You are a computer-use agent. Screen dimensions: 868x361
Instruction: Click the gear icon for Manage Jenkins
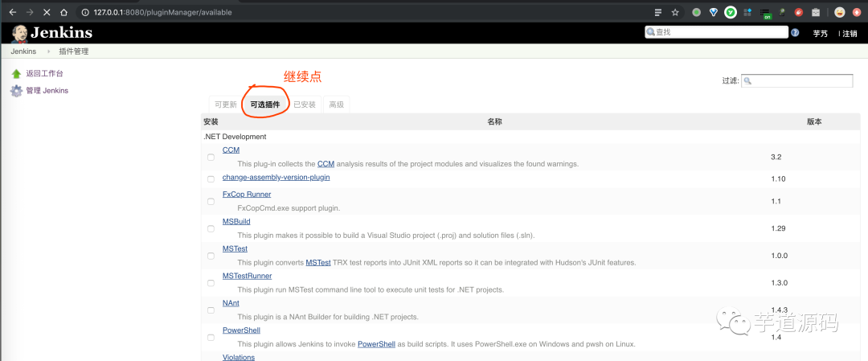17,91
